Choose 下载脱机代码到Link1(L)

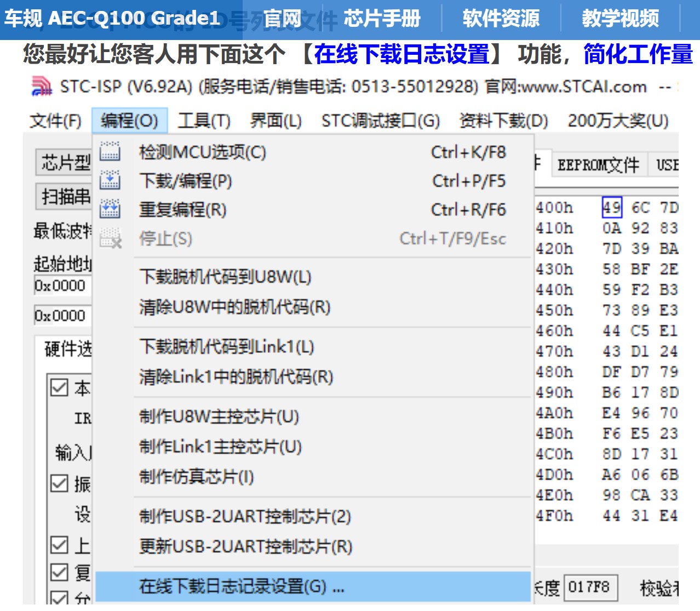pyautogui.click(x=313, y=346)
